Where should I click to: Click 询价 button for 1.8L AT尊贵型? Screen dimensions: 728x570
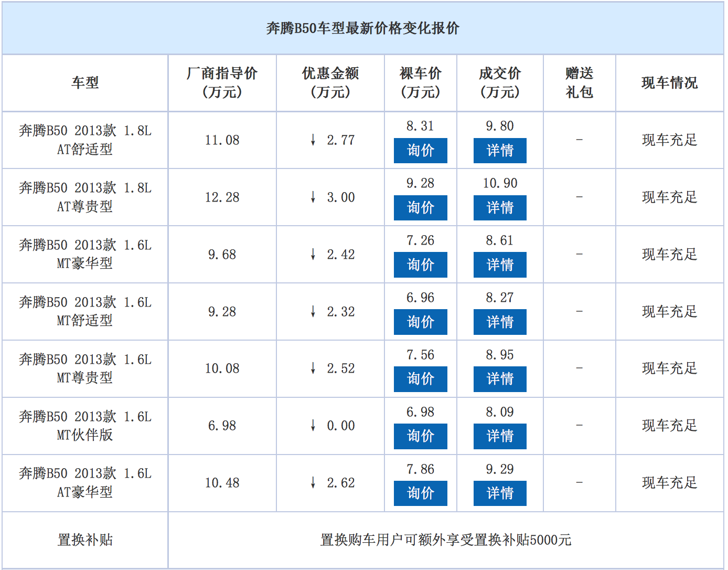(420, 208)
